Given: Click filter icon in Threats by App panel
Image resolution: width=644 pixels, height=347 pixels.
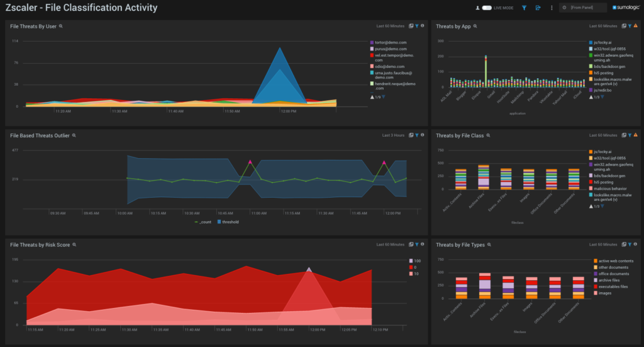Looking at the screenshot, I should coord(630,26).
